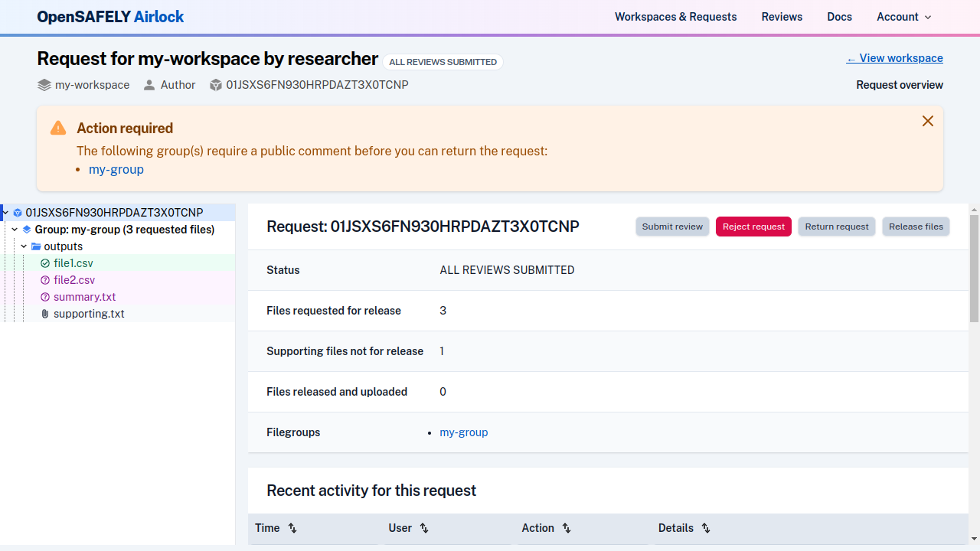Collapse the Group: my-group tree node
This screenshot has width=980, height=551.
[x=15, y=230]
